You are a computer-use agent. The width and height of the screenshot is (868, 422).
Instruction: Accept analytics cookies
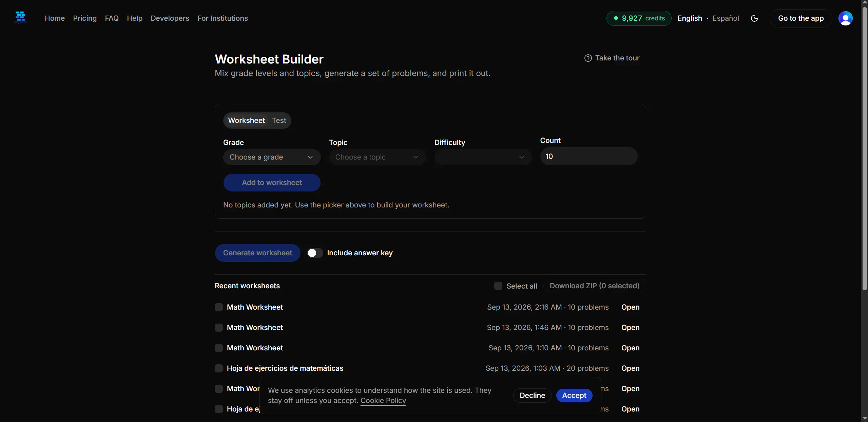(x=574, y=396)
